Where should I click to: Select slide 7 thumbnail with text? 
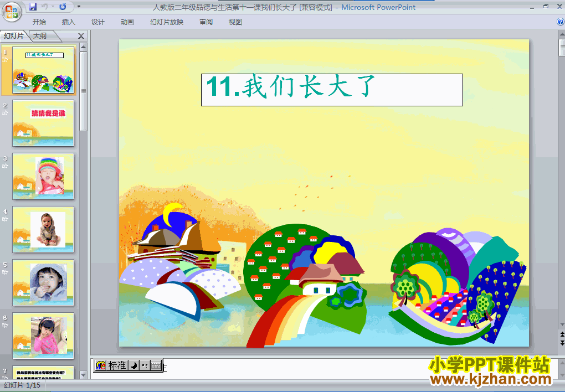coord(43,373)
